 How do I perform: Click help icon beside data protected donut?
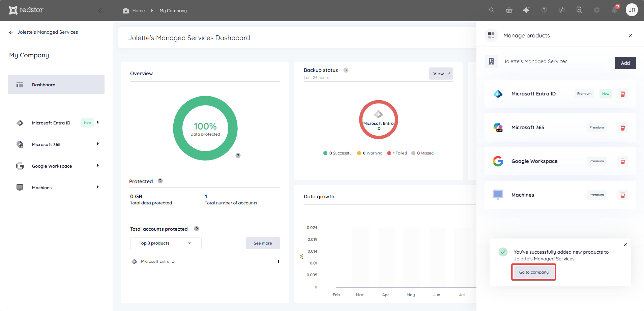(x=238, y=155)
